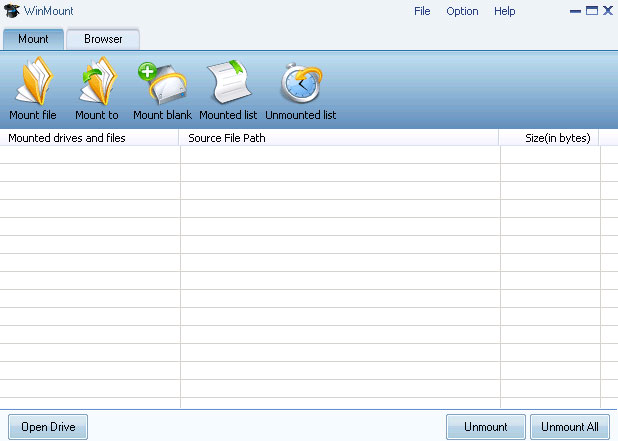Select the Mount to icon
This screenshot has width=618, height=441.
click(x=97, y=81)
